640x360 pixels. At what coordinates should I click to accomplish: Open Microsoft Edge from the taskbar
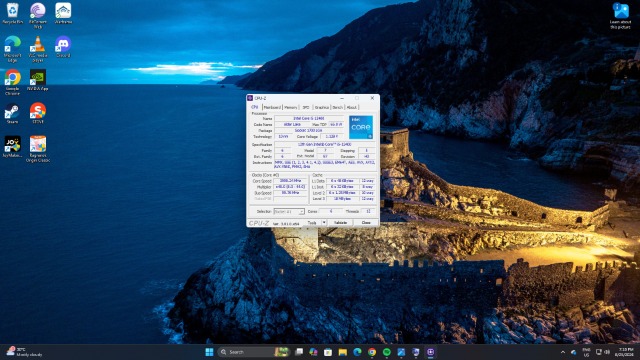click(x=357, y=352)
